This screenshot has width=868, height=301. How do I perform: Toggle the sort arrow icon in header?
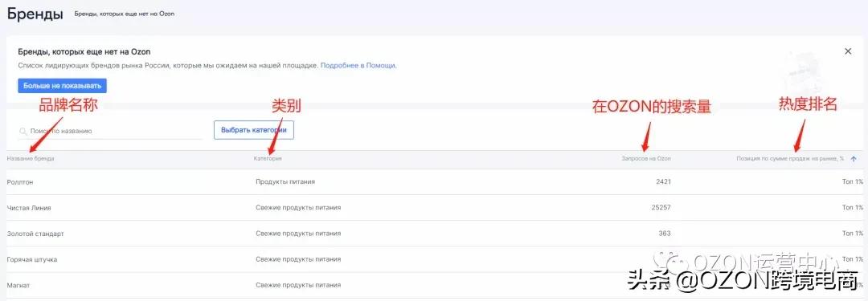pyautogui.click(x=854, y=159)
